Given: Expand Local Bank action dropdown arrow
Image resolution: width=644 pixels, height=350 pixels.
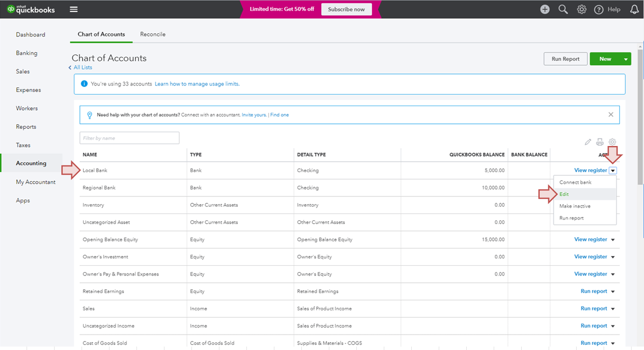Looking at the screenshot, I should 613,170.
